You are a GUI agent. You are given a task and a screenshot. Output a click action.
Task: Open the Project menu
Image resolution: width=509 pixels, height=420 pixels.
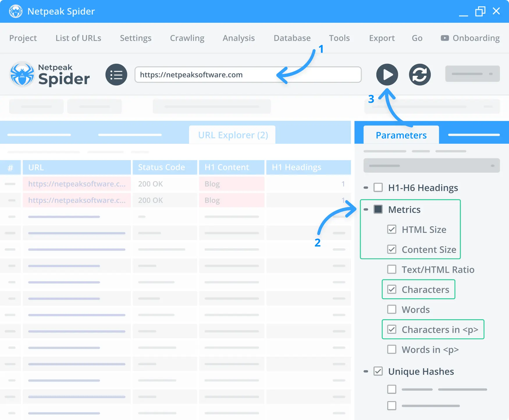[x=23, y=38]
